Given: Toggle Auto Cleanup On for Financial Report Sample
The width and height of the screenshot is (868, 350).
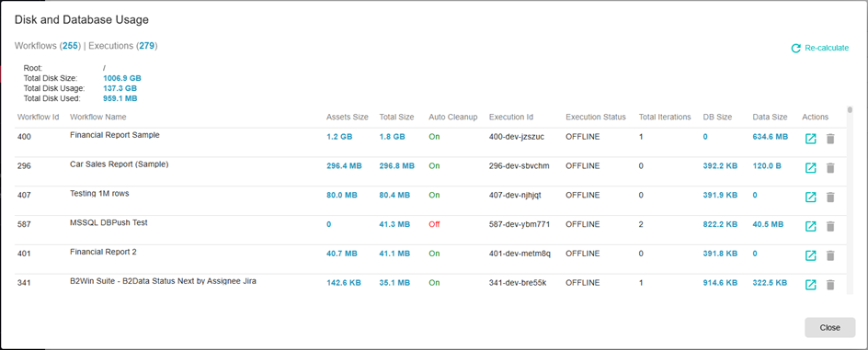Looking at the screenshot, I should coord(434,137).
